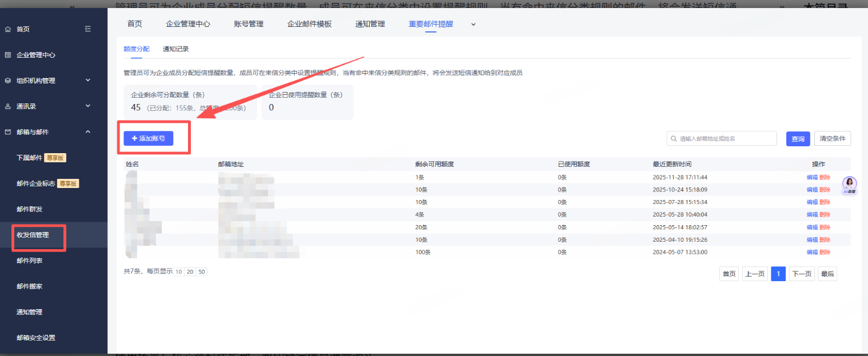Edit the row updated 2025-07-28 15:15:34
The height and width of the screenshot is (356, 868).
(812, 202)
